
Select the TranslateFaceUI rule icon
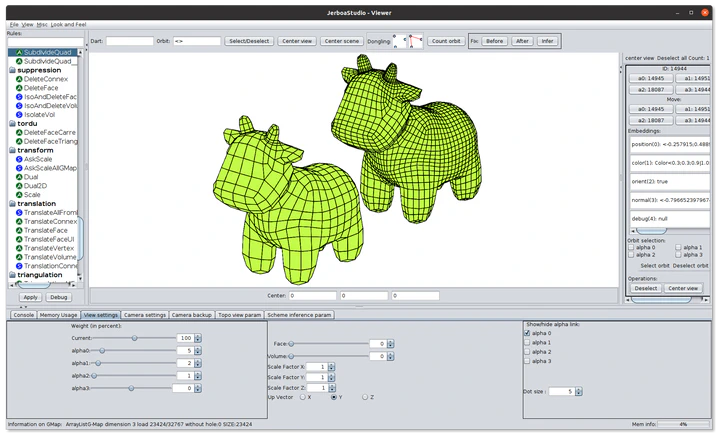(x=19, y=239)
